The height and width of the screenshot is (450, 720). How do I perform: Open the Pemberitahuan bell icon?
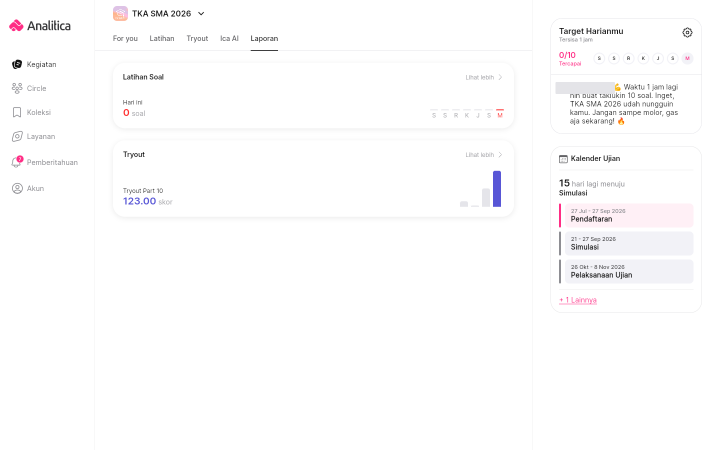17,162
